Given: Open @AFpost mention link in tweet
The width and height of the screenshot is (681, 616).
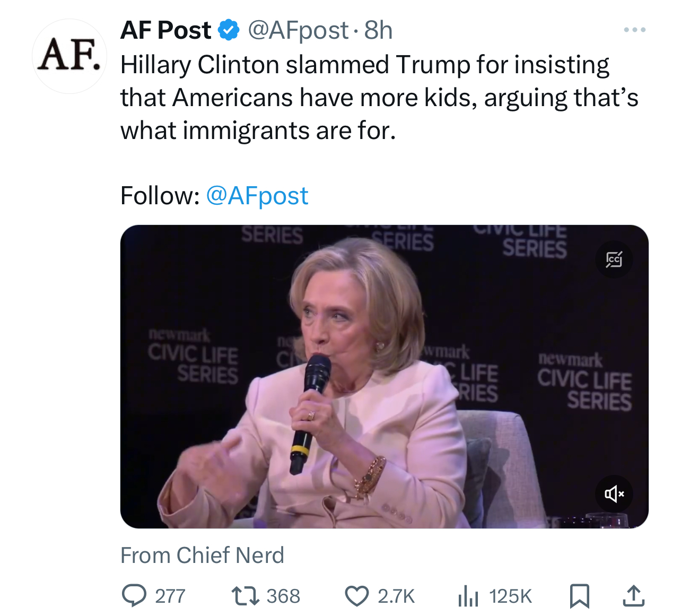Looking at the screenshot, I should [257, 195].
